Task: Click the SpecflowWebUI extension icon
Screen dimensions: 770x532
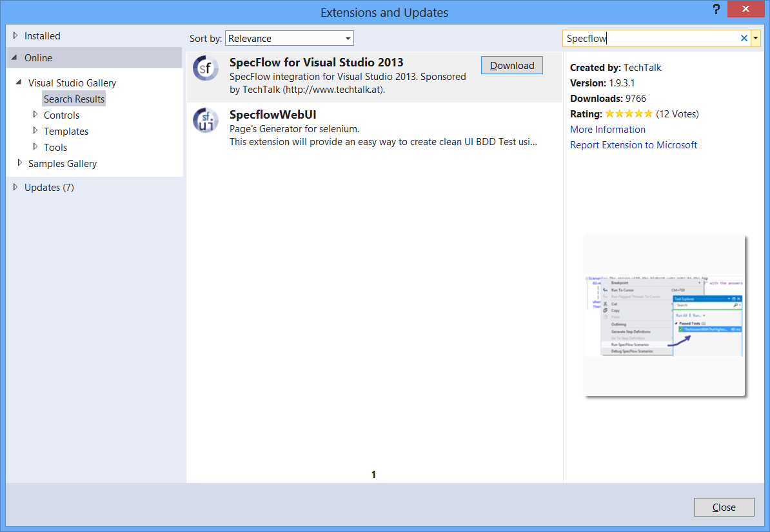Action: [205, 120]
